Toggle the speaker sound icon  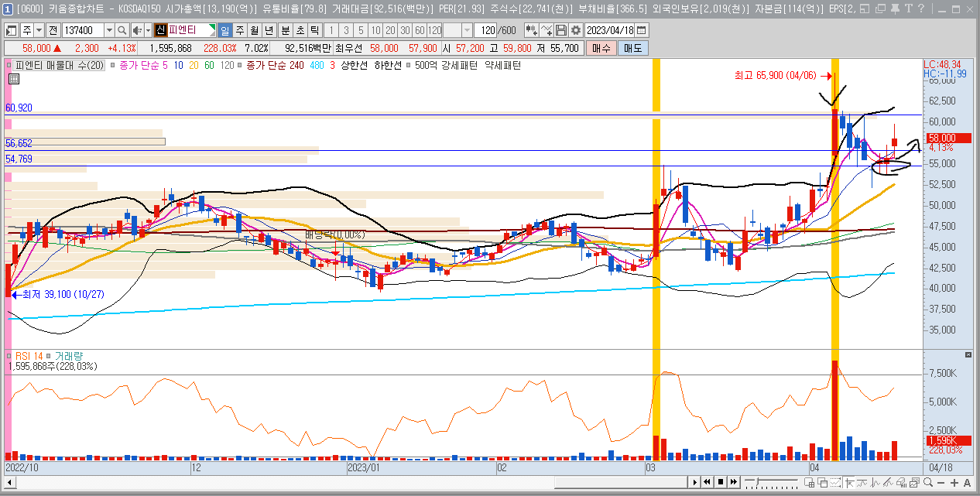136,30
